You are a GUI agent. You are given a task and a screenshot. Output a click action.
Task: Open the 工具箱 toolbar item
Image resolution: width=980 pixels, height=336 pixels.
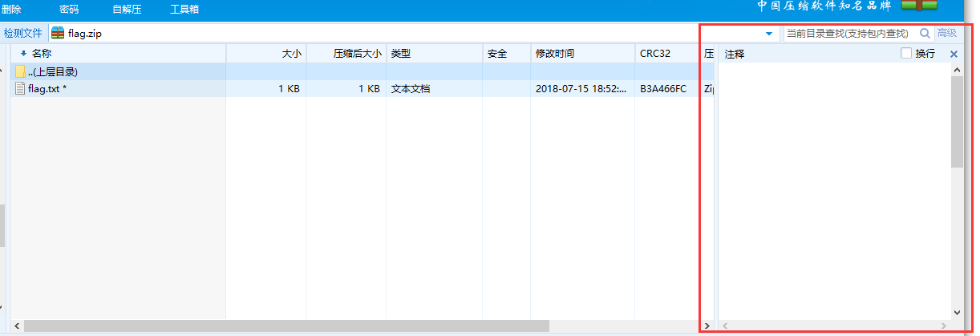(x=184, y=10)
